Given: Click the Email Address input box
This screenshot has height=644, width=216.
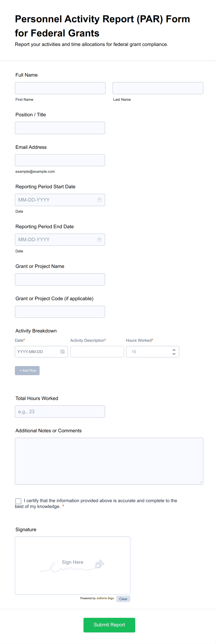Looking at the screenshot, I should coord(60,160).
